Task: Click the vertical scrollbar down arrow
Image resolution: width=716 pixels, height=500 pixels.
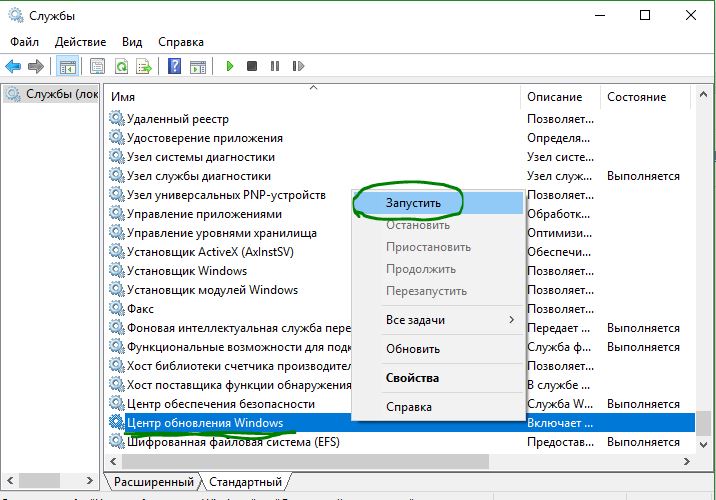Action: tap(703, 444)
